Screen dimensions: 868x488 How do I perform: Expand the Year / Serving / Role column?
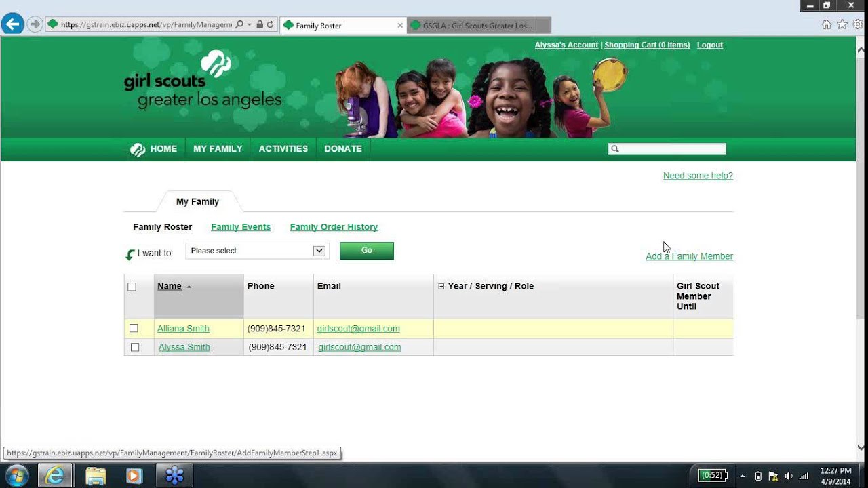pyautogui.click(x=441, y=287)
